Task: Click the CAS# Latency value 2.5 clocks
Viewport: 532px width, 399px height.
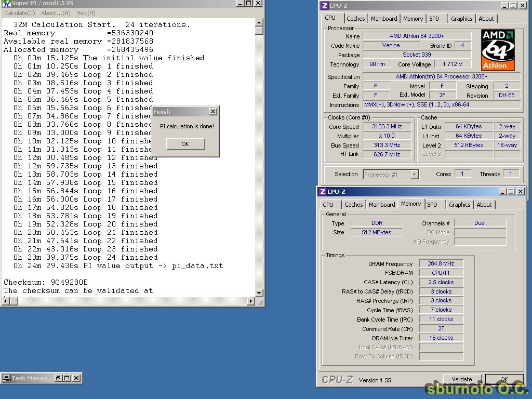Action: coord(441,282)
